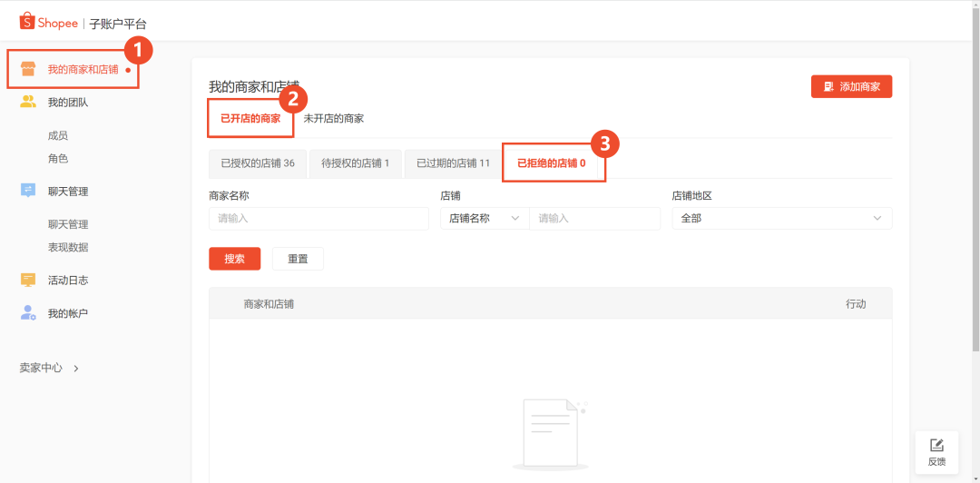Image resolution: width=980 pixels, height=483 pixels.
Task: Click the 添加商家 button
Action: click(851, 86)
